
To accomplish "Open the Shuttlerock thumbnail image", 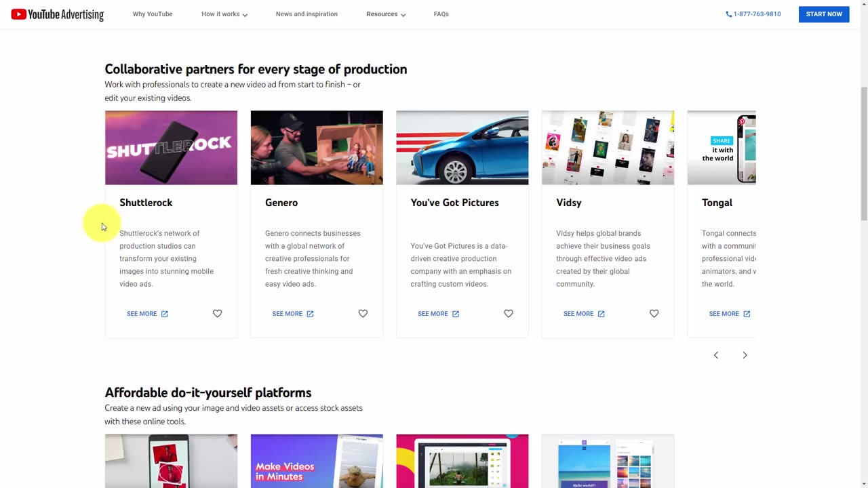I will click(x=171, y=148).
